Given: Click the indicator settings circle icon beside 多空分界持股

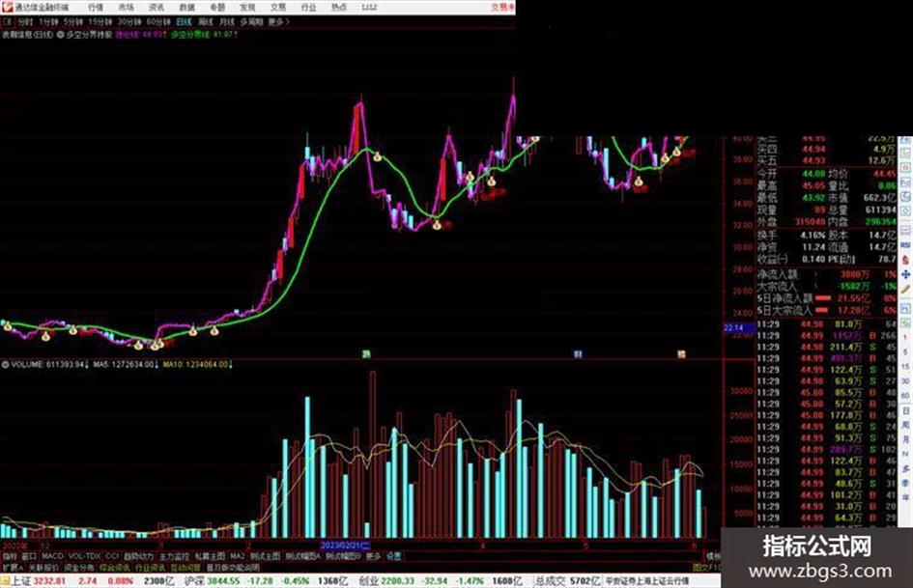Looking at the screenshot, I should [61, 35].
